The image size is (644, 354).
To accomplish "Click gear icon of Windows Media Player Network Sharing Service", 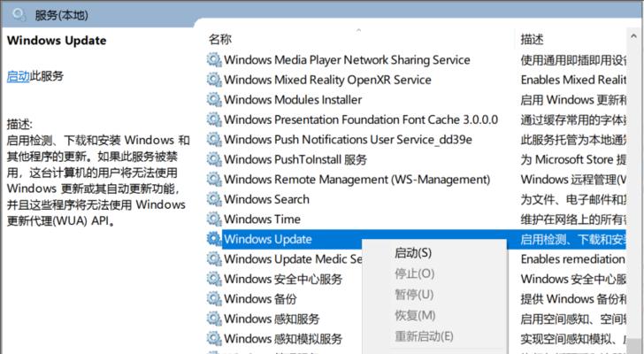I will click(x=214, y=60).
